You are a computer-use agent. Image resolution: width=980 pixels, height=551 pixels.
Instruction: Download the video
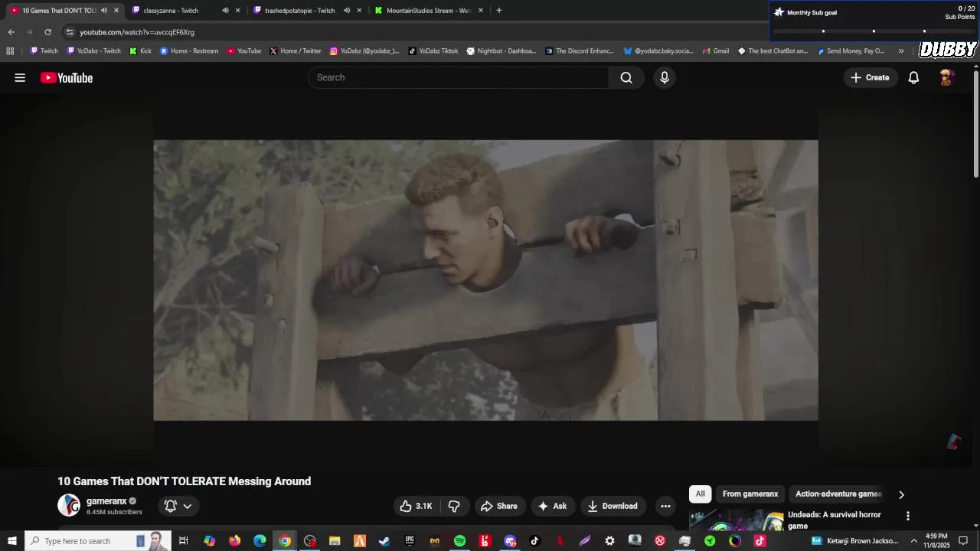click(612, 506)
